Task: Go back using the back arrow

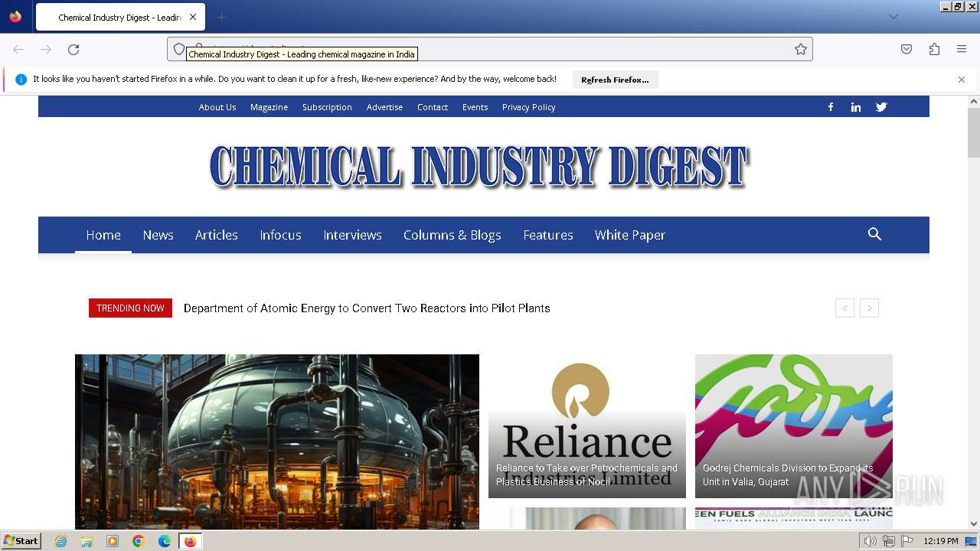Action: (18, 49)
